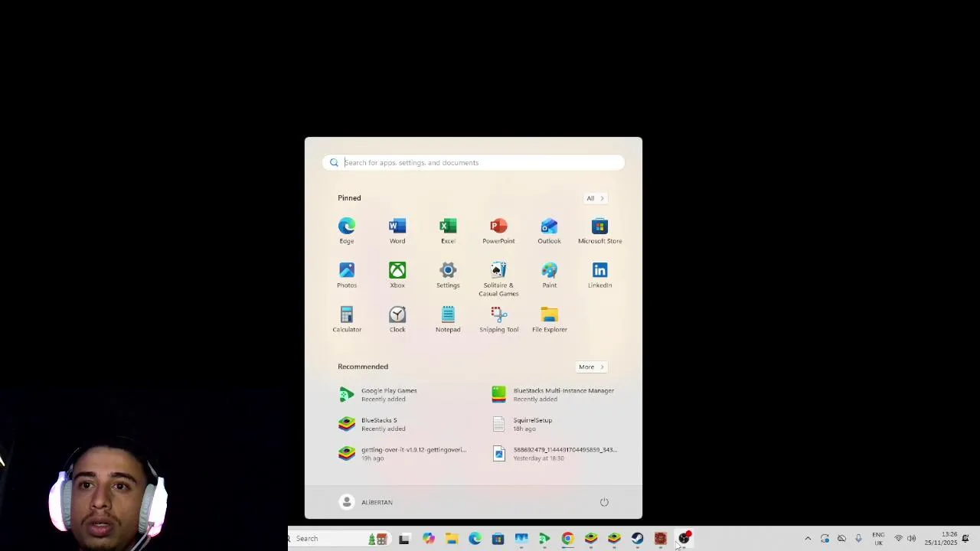980x551 pixels.
Task: Open Task View on the taskbar
Action: click(x=404, y=539)
